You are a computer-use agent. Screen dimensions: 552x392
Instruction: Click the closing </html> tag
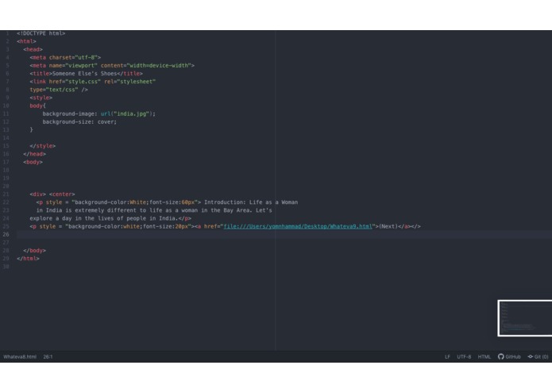[28, 259]
